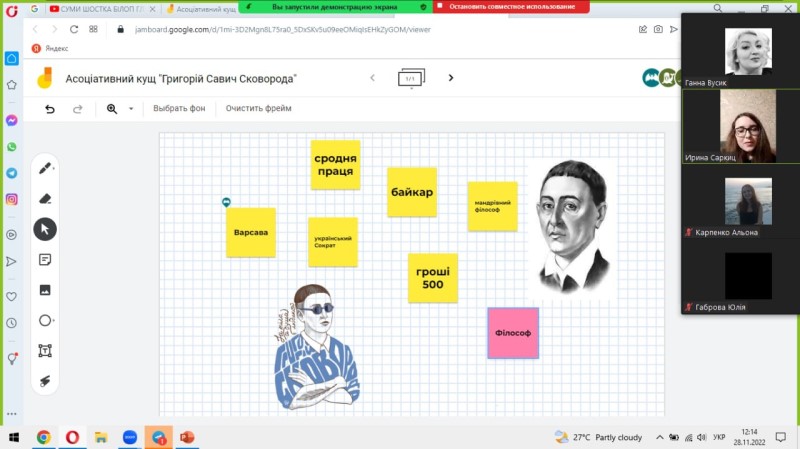The height and width of the screenshot is (449, 800).
Task: Open PowerPoint from the taskbar
Action: coord(187,437)
